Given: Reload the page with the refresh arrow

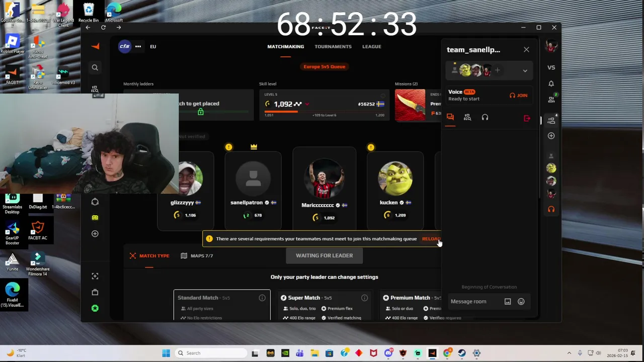Looking at the screenshot, I should [103, 27].
